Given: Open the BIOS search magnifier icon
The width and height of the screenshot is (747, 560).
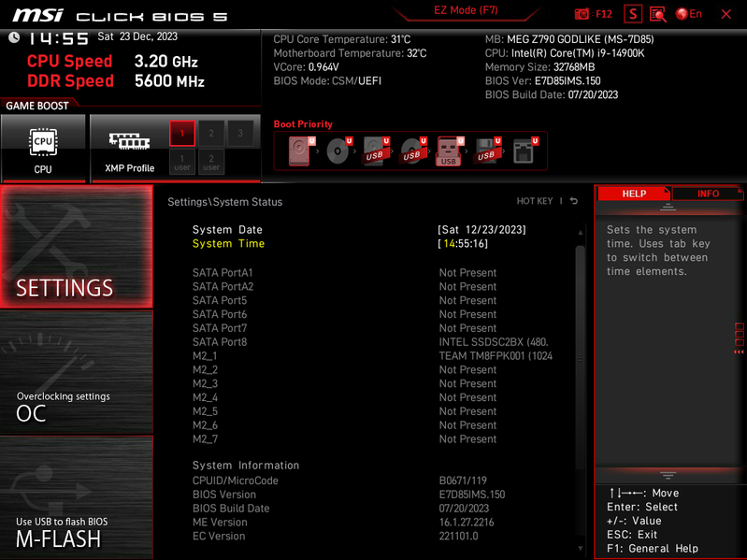Looking at the screenshot, I should click(x=658, y=14).
